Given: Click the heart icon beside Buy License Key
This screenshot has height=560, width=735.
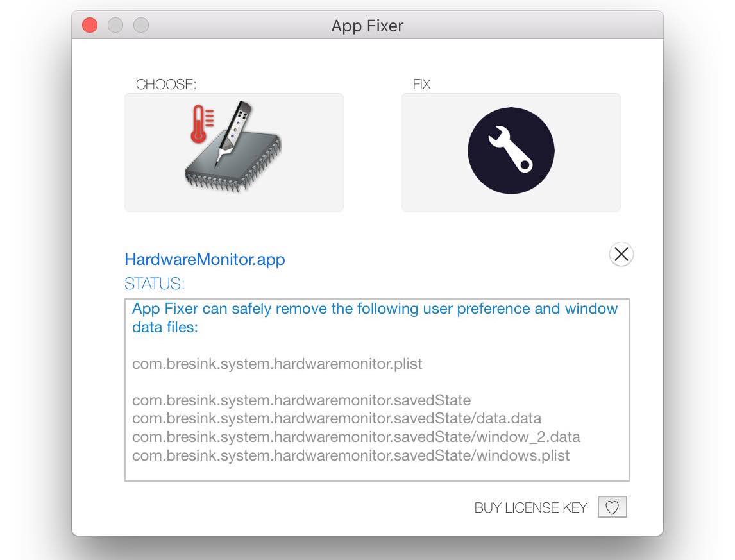Looking at the screenshot, I should (x=612, y=507).
